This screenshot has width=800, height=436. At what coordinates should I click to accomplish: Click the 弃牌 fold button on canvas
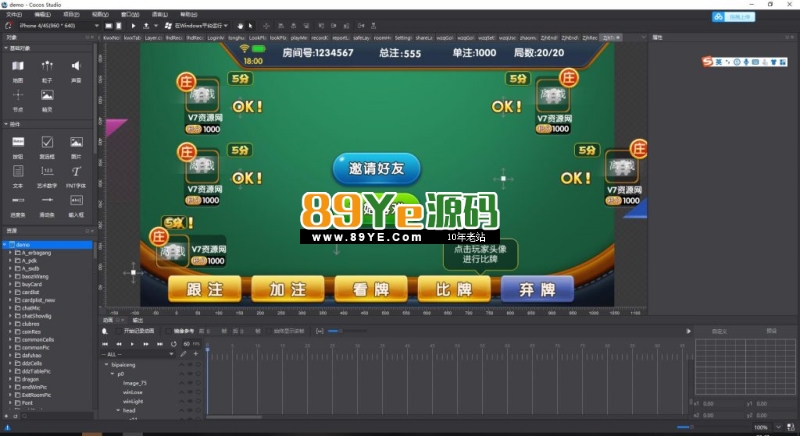[x=537, y=289]
